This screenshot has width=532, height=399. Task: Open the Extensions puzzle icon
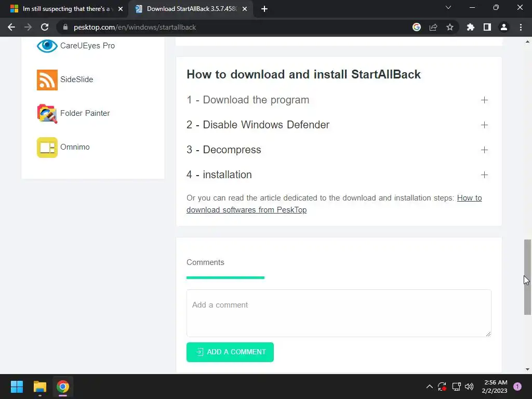click(x=470, y=27)
